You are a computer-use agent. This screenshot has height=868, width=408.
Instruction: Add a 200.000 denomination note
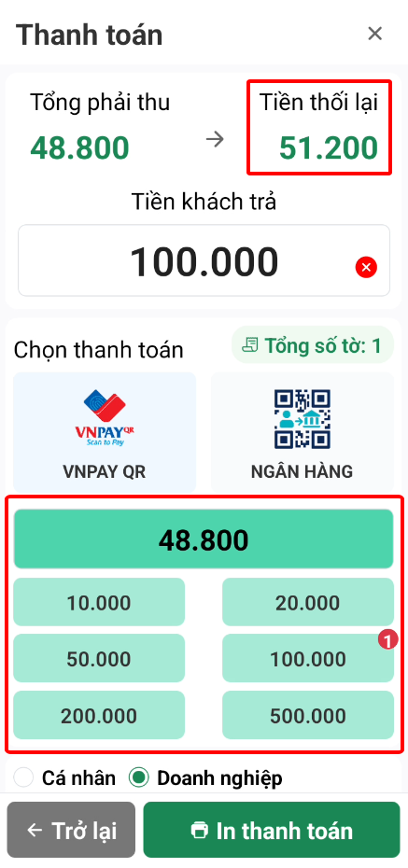tap(99, 715)
